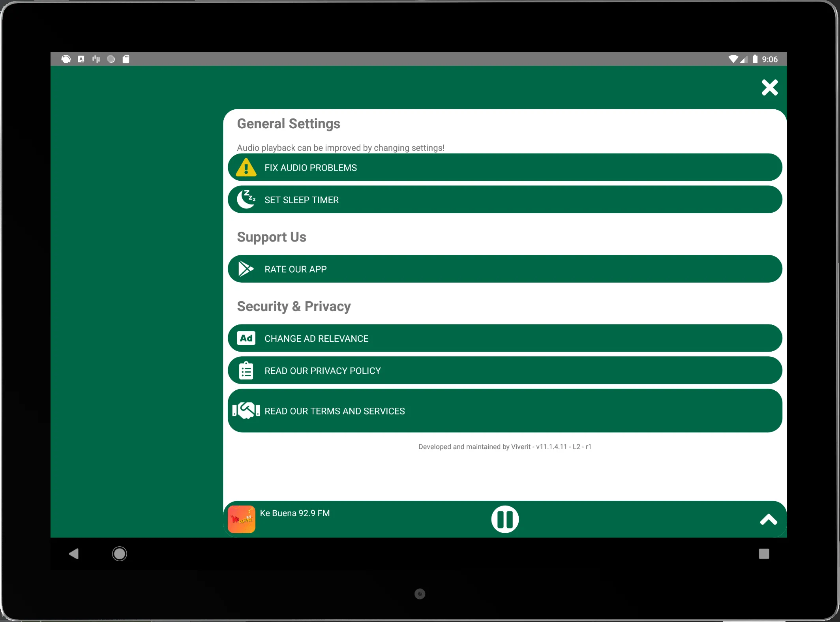The height and width of the screenshot is (622, 840).
Task: Expand the Ke Buena player panel upward
Action: [769, 519]
